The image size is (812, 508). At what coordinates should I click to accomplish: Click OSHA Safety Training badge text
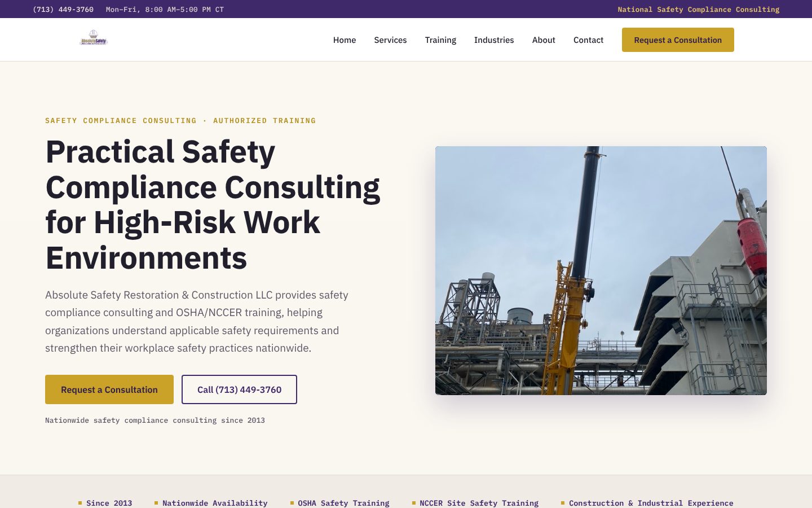(x=343, y=503)
